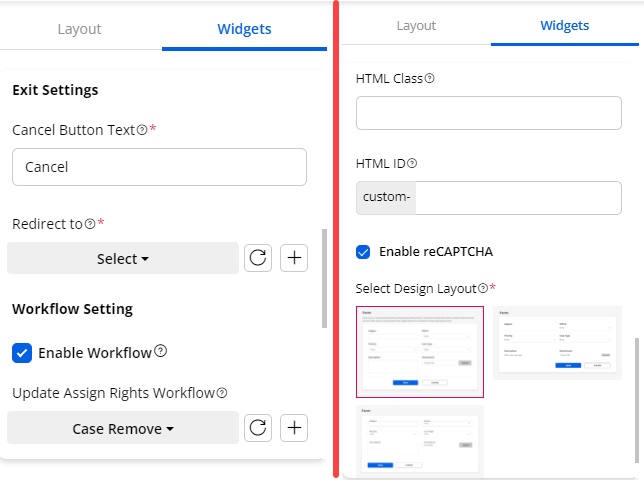This screenshot has width=644, height=480.
Task: Toggle the Enable reCAPTCHA checkbox
Action: pos(364,251)
